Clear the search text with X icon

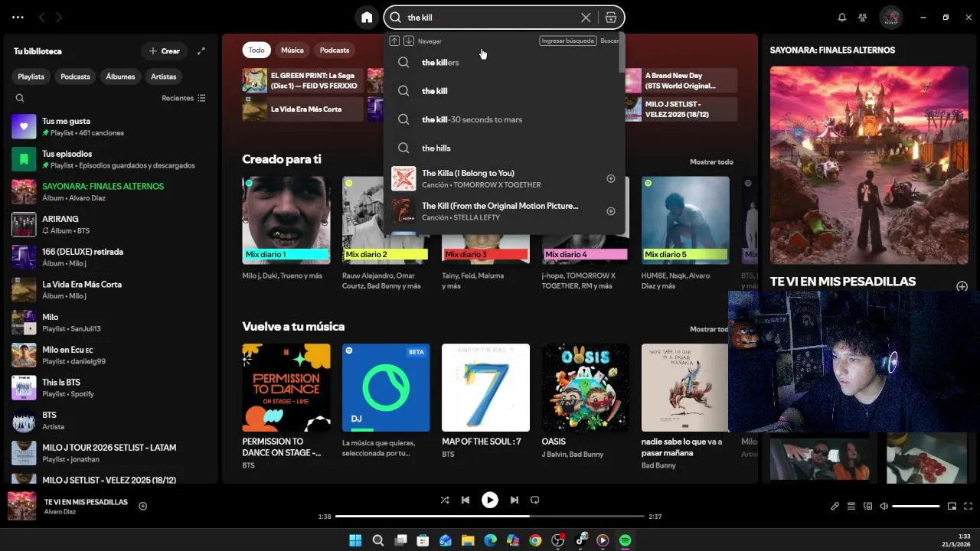pos(586,18)
